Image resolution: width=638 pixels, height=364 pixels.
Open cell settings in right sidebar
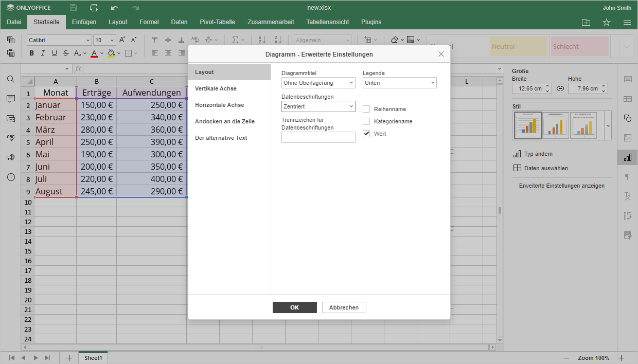[x=627, y=79]
